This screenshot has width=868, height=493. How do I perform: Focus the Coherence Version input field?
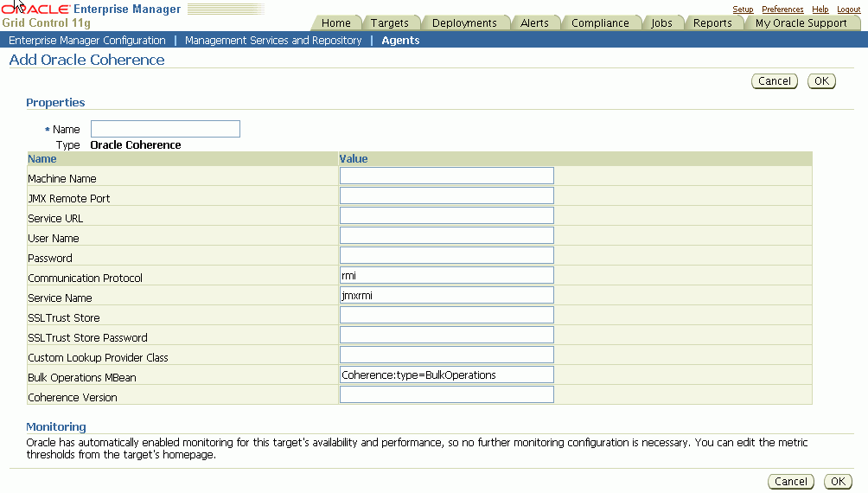(447, 395)
